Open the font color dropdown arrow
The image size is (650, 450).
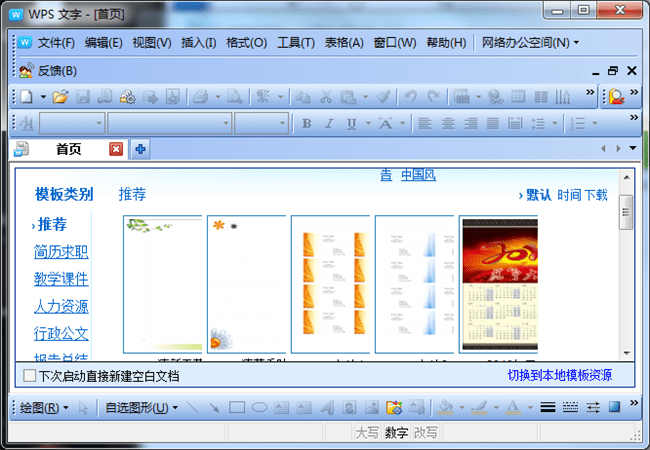(529, 408)
